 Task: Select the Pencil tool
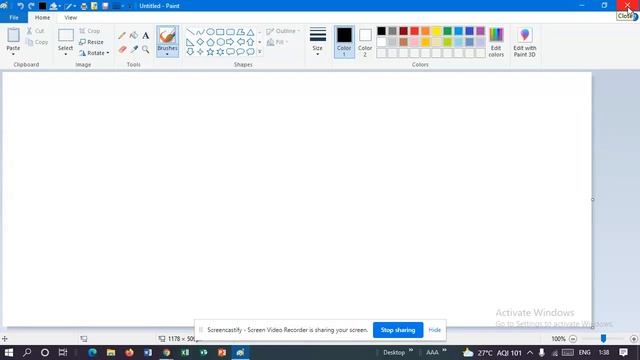[122, 36]
